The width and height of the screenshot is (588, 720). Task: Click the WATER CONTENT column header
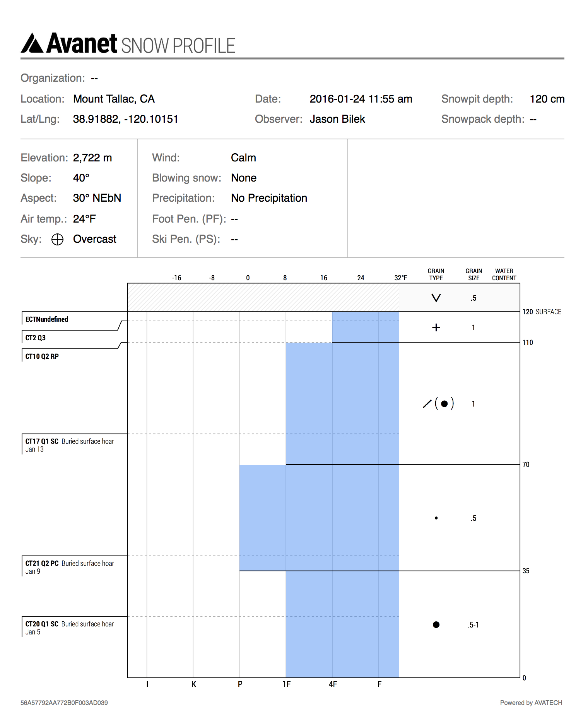pyautogui.click(x=504, y=274)
